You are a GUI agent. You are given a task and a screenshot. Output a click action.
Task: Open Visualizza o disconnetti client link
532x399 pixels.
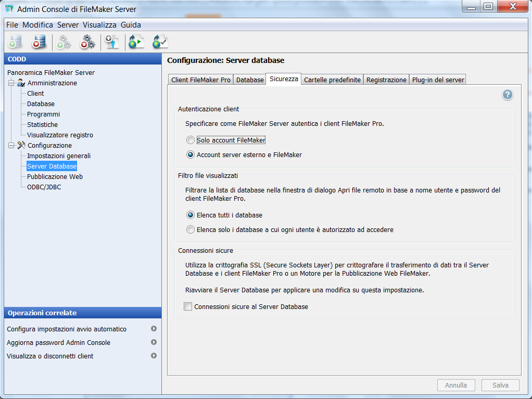pos(50,356)
